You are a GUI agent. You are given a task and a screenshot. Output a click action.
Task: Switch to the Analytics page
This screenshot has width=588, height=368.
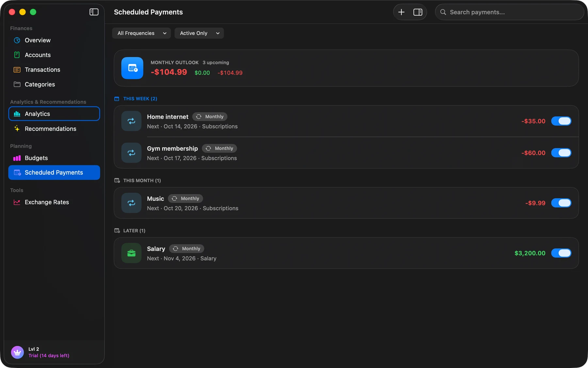(54, 114)
